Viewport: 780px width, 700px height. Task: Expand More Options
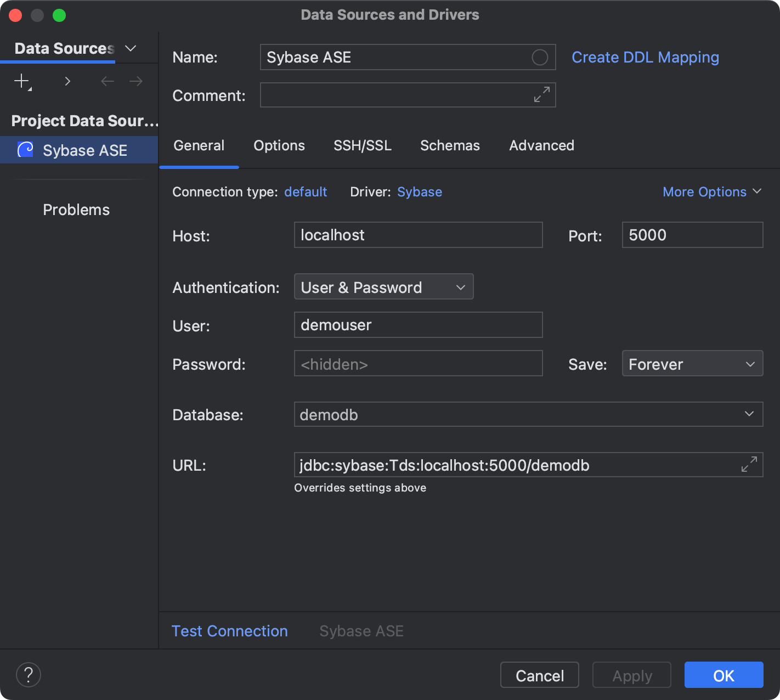711,191
